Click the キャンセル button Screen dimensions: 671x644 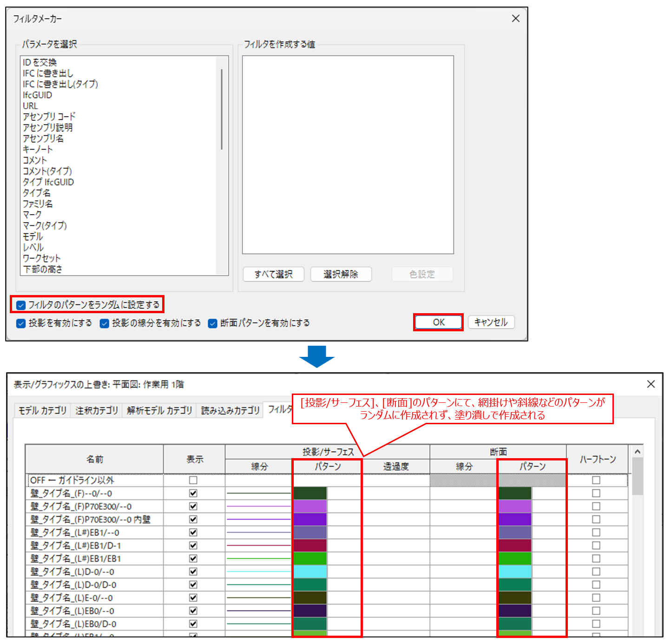point(491,322)
